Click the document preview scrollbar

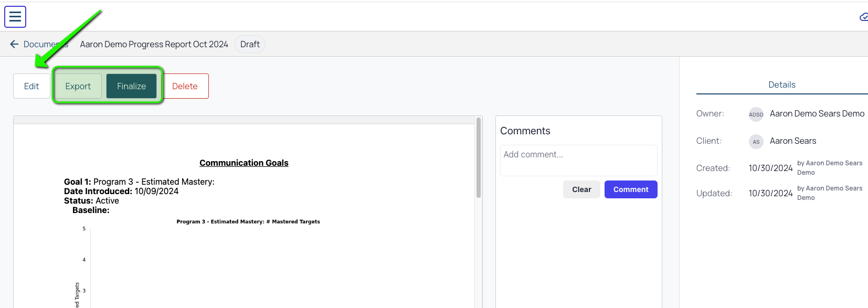click(x=479, y=157)
